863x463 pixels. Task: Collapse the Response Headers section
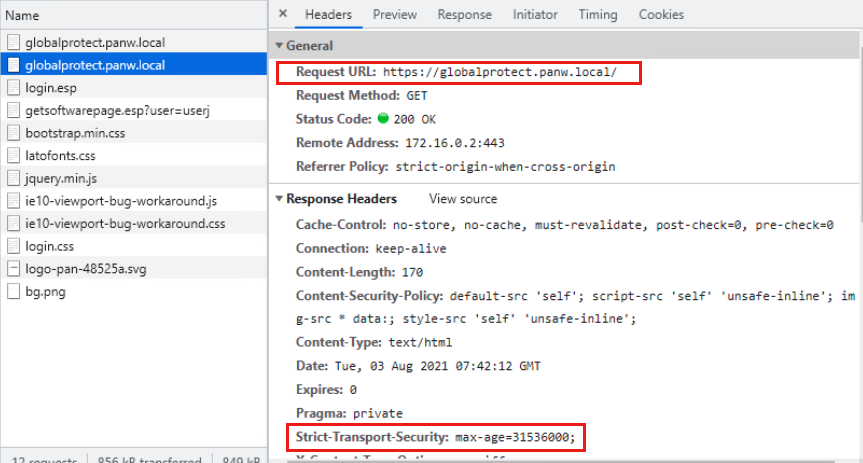coord(280,199)
